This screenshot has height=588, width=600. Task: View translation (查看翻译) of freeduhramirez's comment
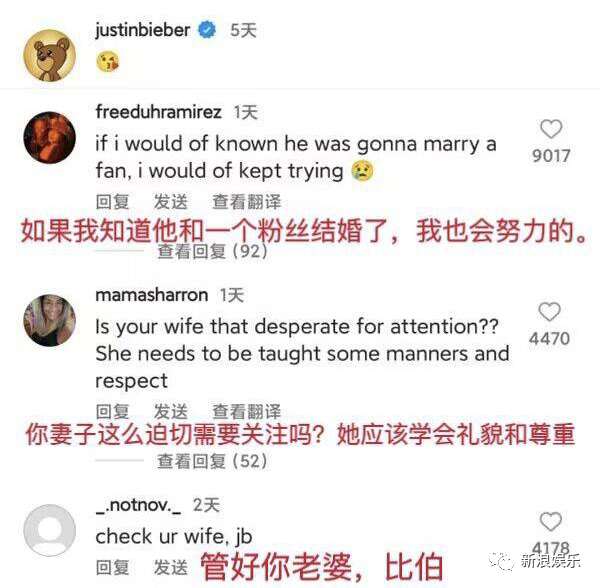(246, 202)
